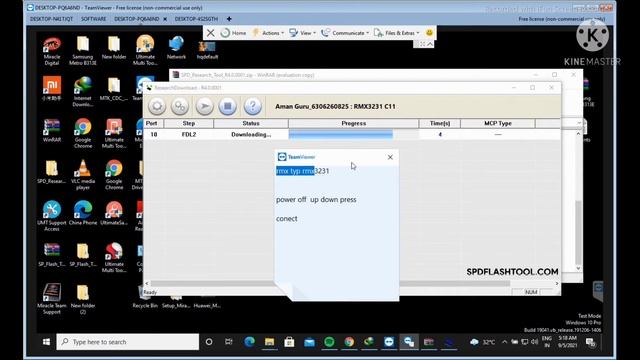Click the Progress column header

point(353,123)
